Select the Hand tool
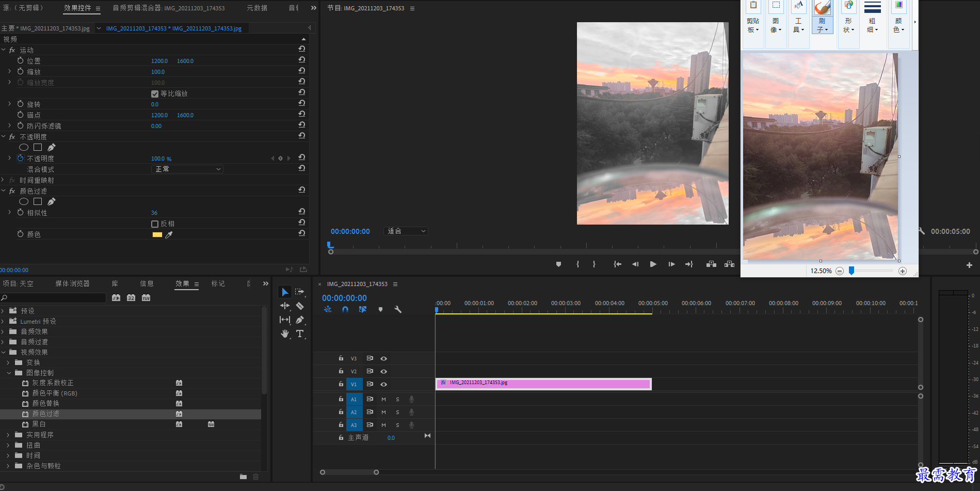This screenshot has height=491, width=980. [x=285, y=334]
